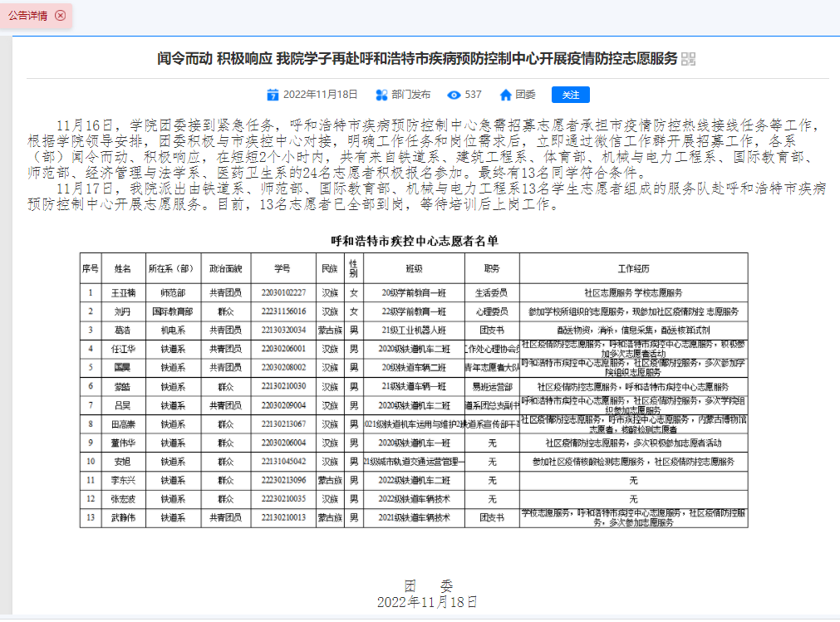
Task: Close the 公告详情 tab with the X icon
Action: click(61, 16)
